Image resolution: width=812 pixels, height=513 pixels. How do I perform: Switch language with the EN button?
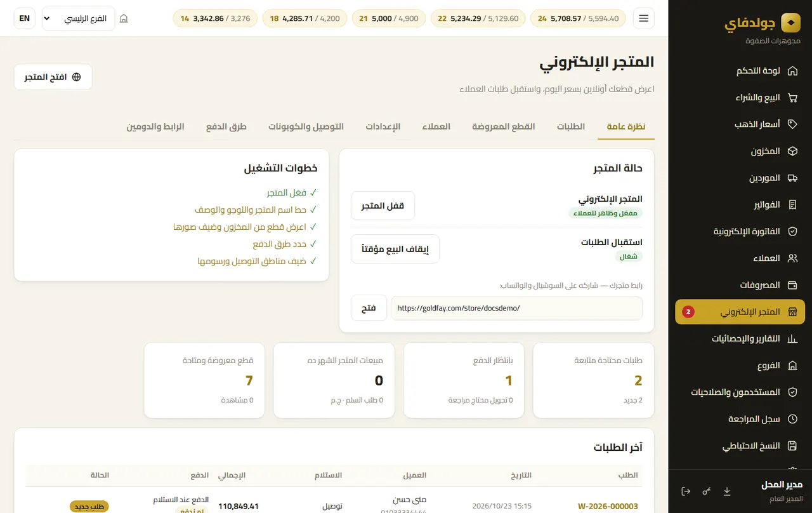[x=25, y=18]
